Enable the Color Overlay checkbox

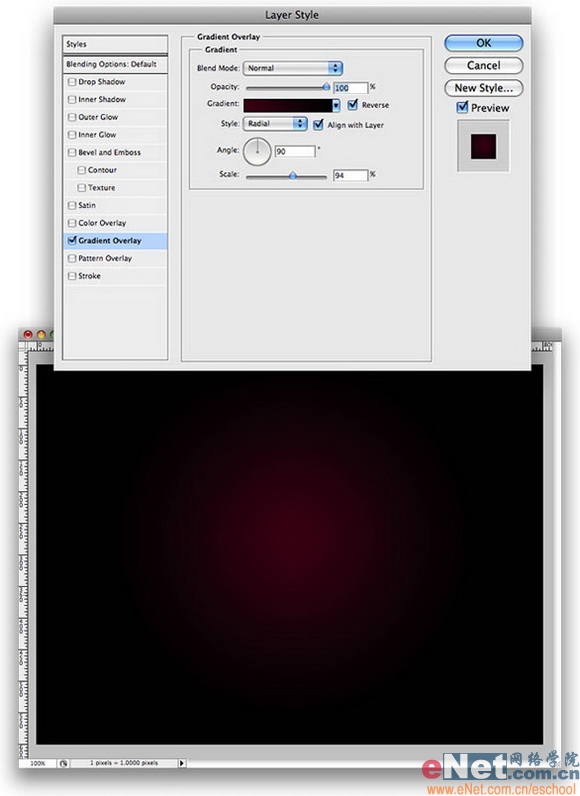[x=72, y=223]
